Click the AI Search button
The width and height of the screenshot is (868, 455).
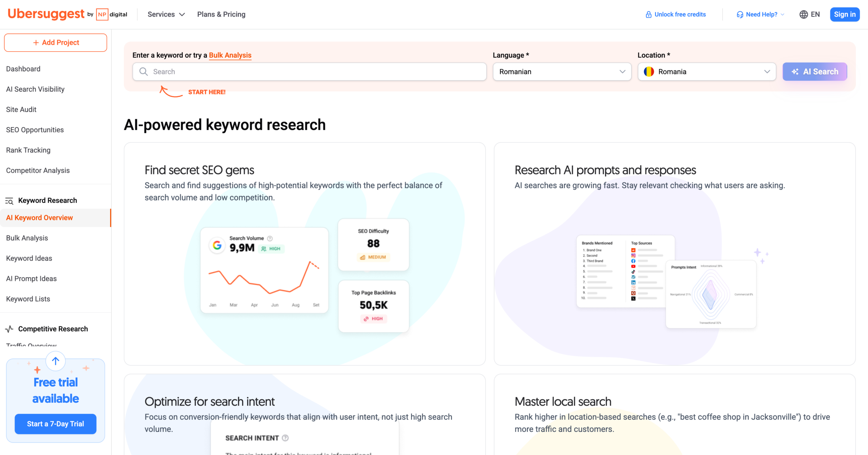tap(815, 72)
